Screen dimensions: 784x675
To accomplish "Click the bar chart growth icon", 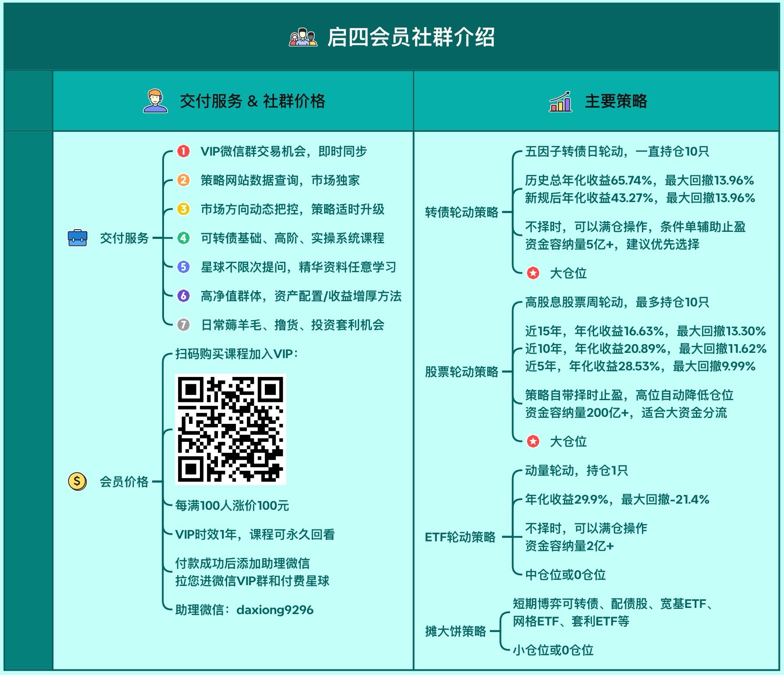I will [x=560, y=102].
